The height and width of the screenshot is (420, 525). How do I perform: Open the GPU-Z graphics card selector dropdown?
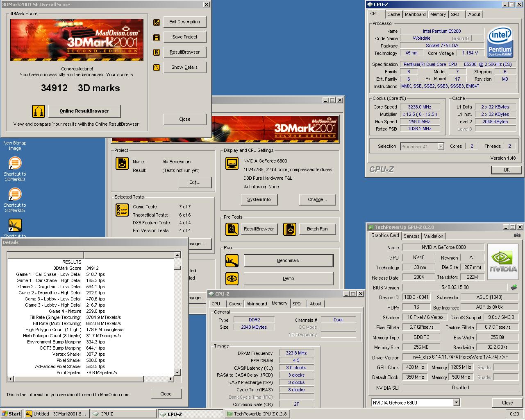[x=457, y=403]
